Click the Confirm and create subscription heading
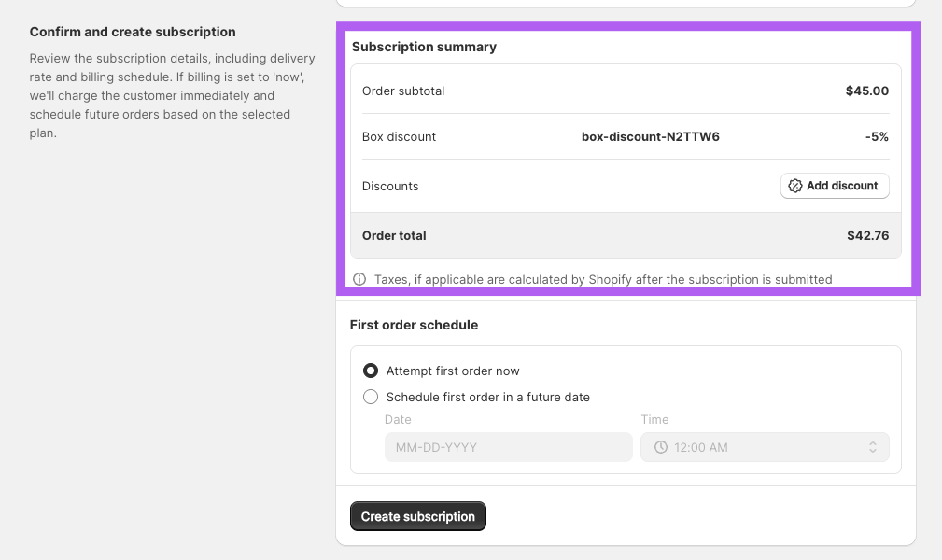Screen dimensions: 942x560 coord(133,32)
